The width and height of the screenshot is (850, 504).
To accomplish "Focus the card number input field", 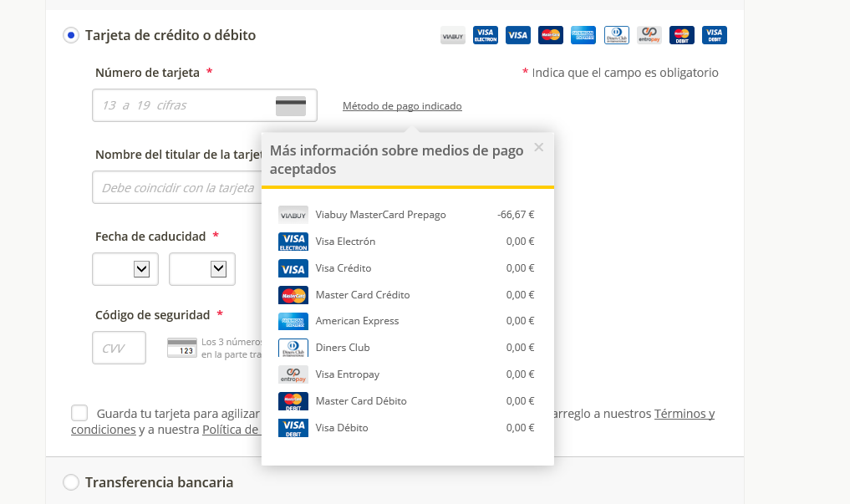I will 205,105.
